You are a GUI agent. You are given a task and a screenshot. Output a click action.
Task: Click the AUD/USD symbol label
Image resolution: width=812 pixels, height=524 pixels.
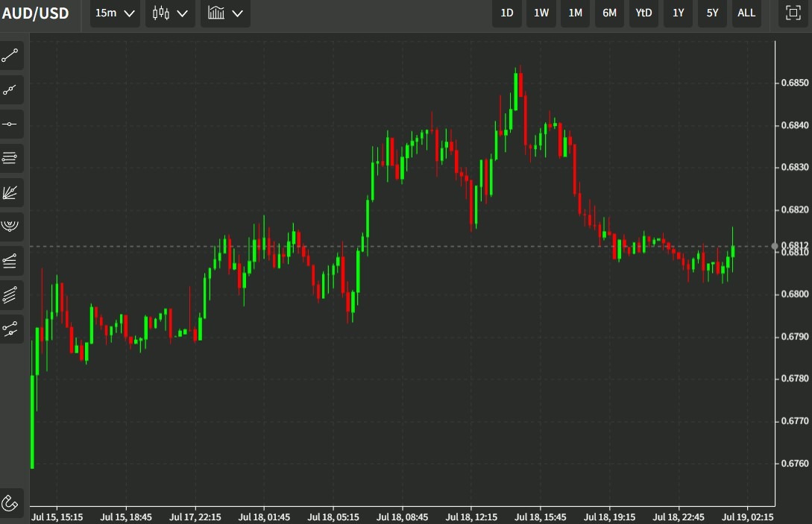tap(35, 13)
